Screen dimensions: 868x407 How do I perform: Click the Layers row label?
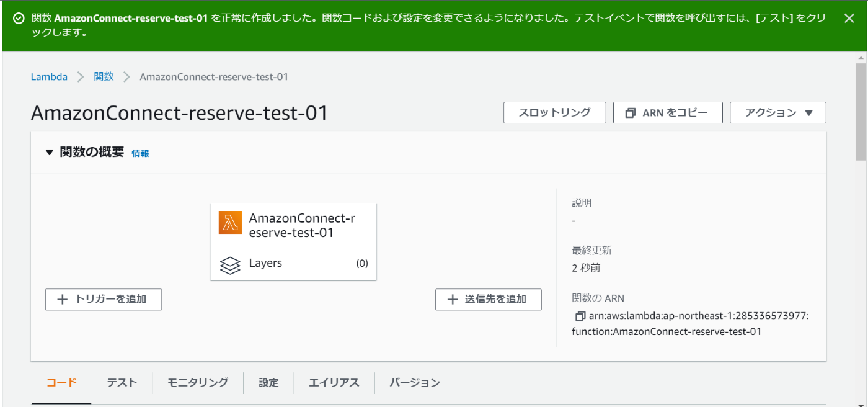click(265, 263)
